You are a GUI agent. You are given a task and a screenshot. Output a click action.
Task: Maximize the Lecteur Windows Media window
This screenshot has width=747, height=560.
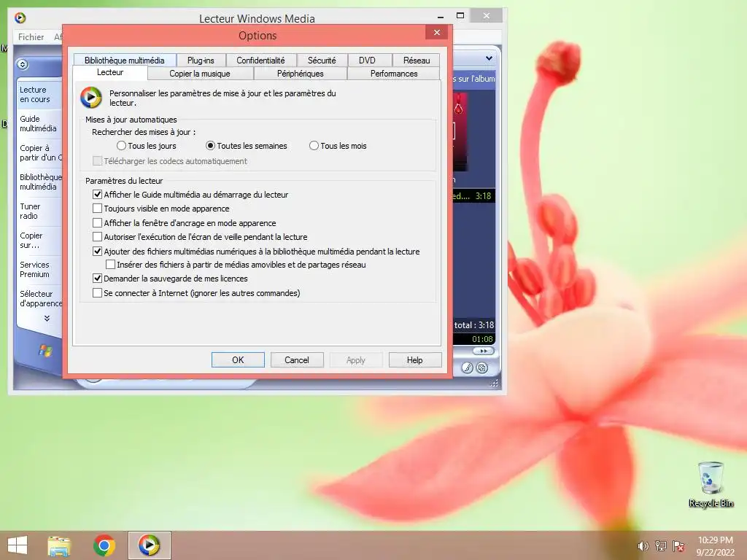[x=460, y=16]
